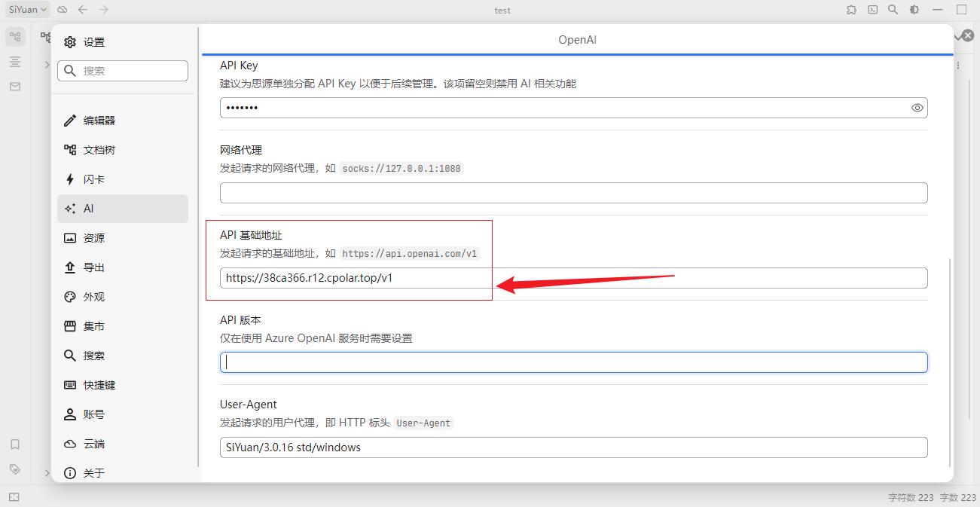Close the settings dialog with X button

968,35
